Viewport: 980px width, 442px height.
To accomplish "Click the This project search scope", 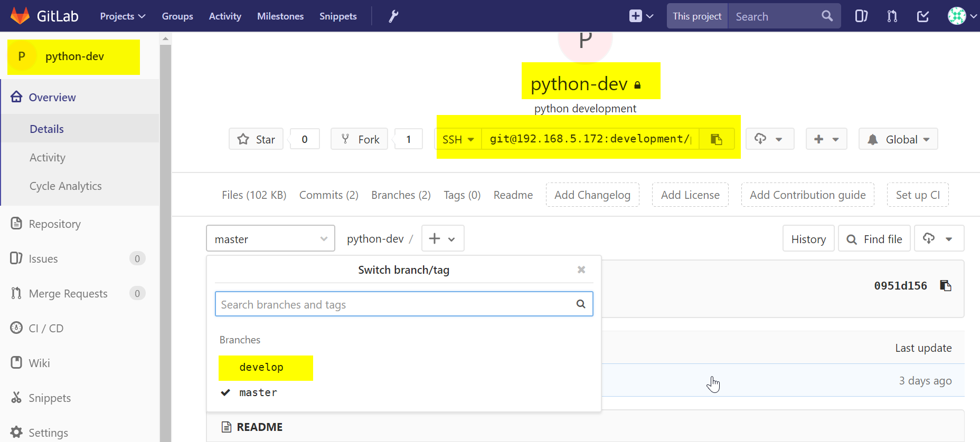I will [x=697, y=16].
